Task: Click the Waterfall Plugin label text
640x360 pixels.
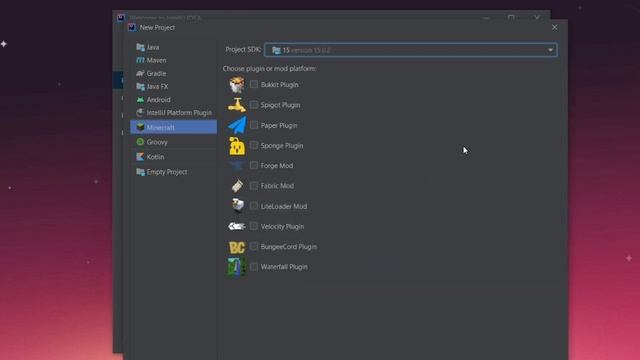Action: tap(284, 267)
